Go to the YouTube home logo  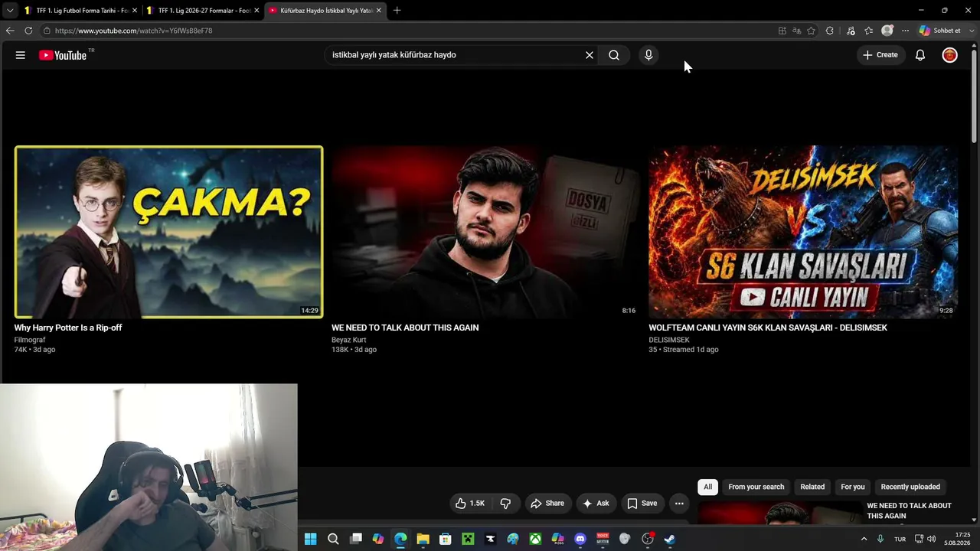[63, 55]
